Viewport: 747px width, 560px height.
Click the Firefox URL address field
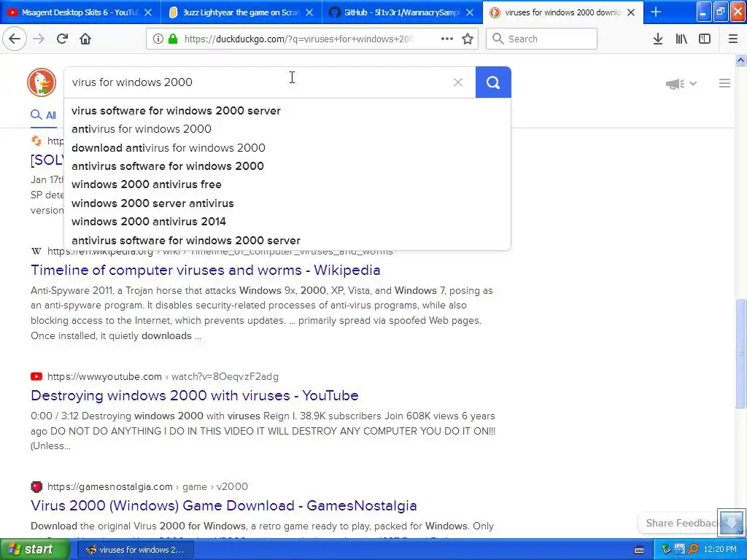298,39
